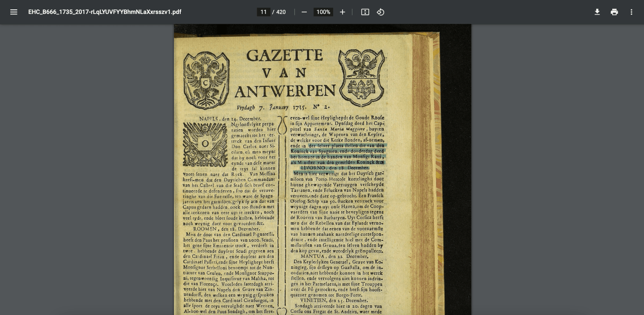Screen dimensions: 644x315
Task: Click the Gazette van Antwerpen masthead title
Action: click(x=285, y=73)
